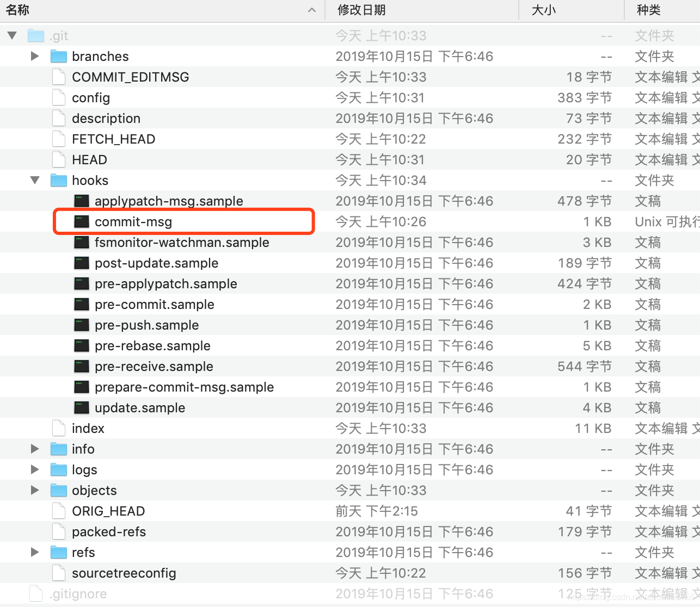Select the pre-commit.sample file name
The image size is (700, 607).
pos(155,305)
